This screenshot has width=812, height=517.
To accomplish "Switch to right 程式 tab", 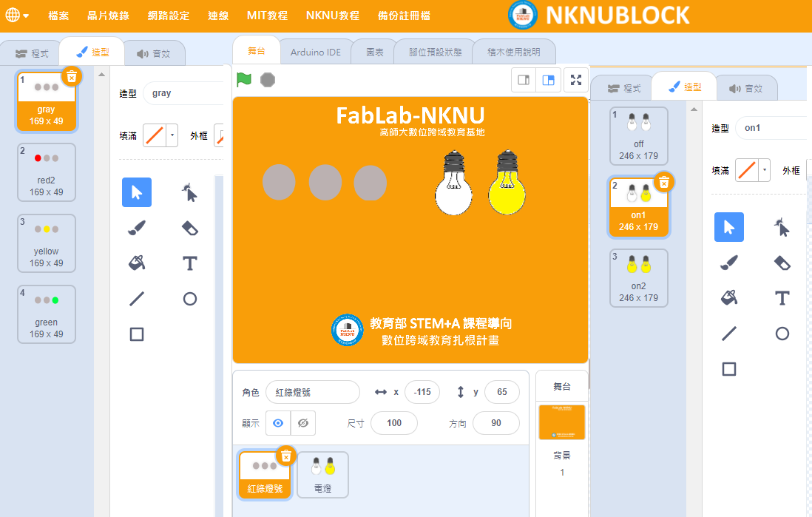I will tap(624, 88).
